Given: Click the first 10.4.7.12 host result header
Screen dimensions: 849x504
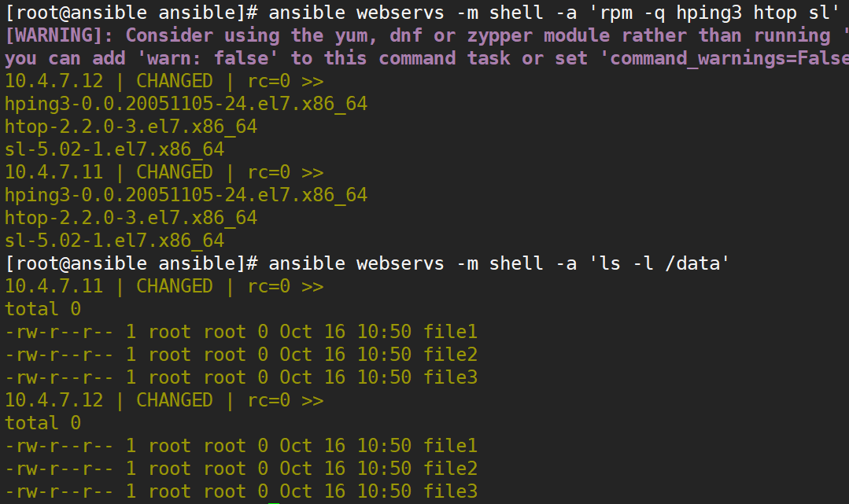Looking at the screenshot, I should pyautogui.click(x=164, y=81).
